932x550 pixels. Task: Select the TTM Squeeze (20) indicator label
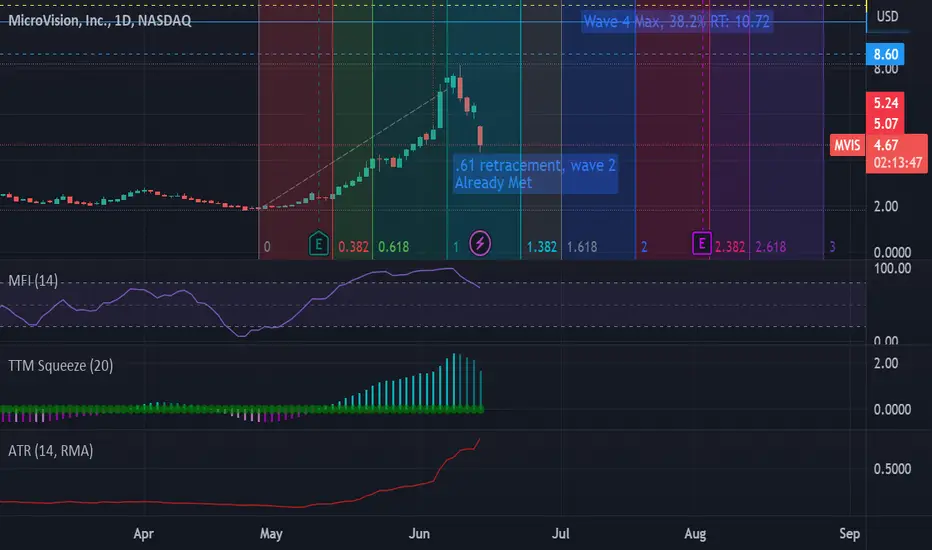point(61,366)
